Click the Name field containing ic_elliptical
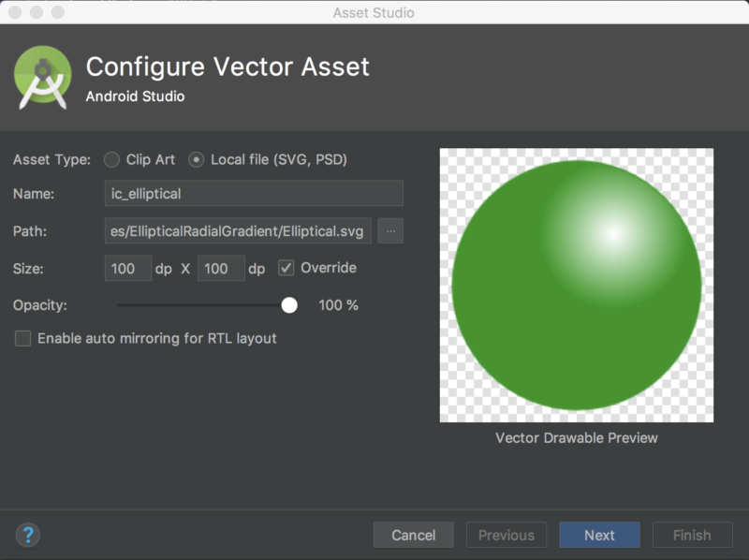This screenshot has height=560, width=749. coord(253,194)
